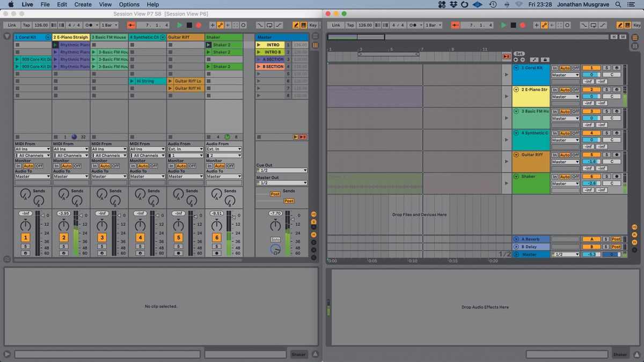The width and height of the screenshot is (644, 362).
Task: Toggle Draw Mode pencil in right arrangement window
Action: tap(620, 25)
